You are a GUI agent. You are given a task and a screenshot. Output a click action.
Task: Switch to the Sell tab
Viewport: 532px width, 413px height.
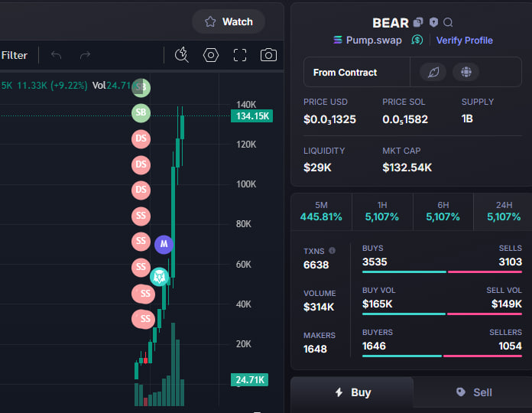(x=474, y=392)
